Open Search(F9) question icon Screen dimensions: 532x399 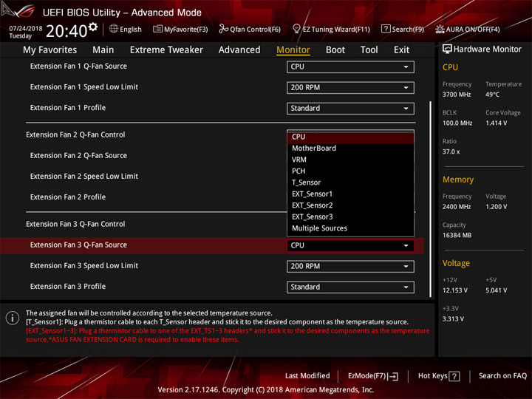pyautogui.click(x=386, y=29)
